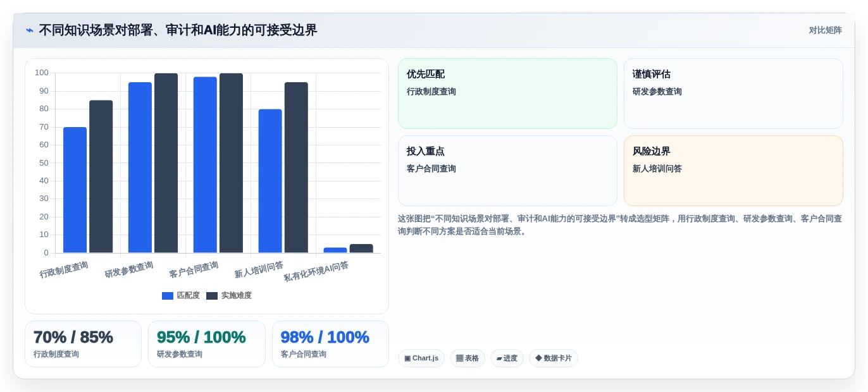This screenshot has height=392, width=868.
Task: Click the blue 匹配度 bar for 新人培训问答
Action: click(x=270, y=181)
